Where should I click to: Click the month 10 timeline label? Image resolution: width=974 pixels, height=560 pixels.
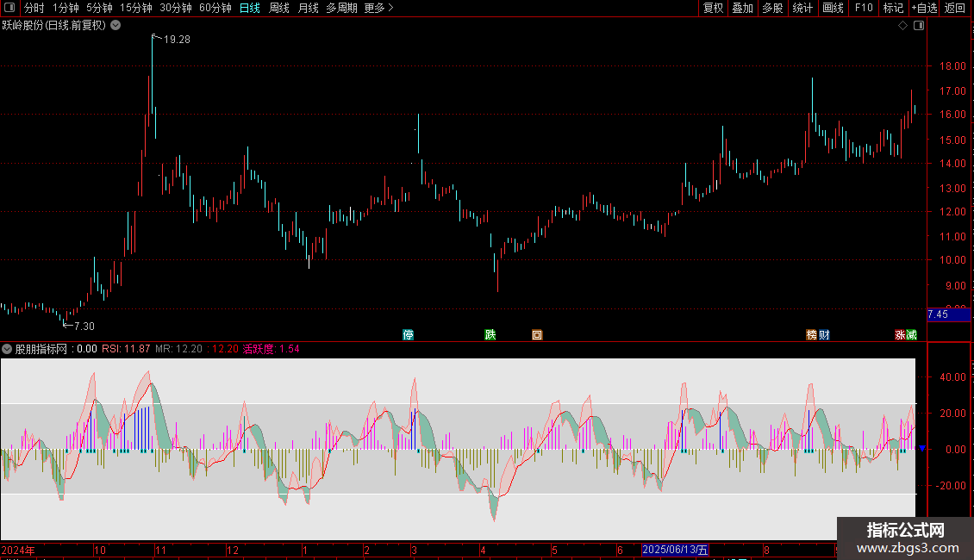[100, 550]
